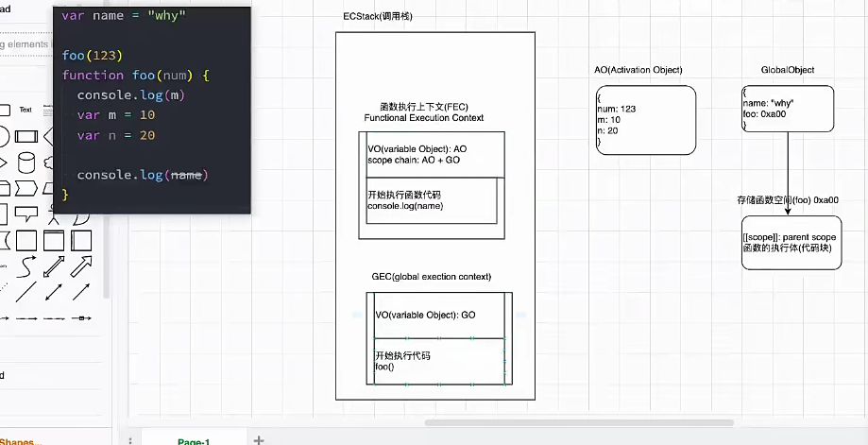Choose the outlined bidirectional block arrow shape
This screenshot has width=868, height=445.
pyautogui.click(x=54, y=266)
